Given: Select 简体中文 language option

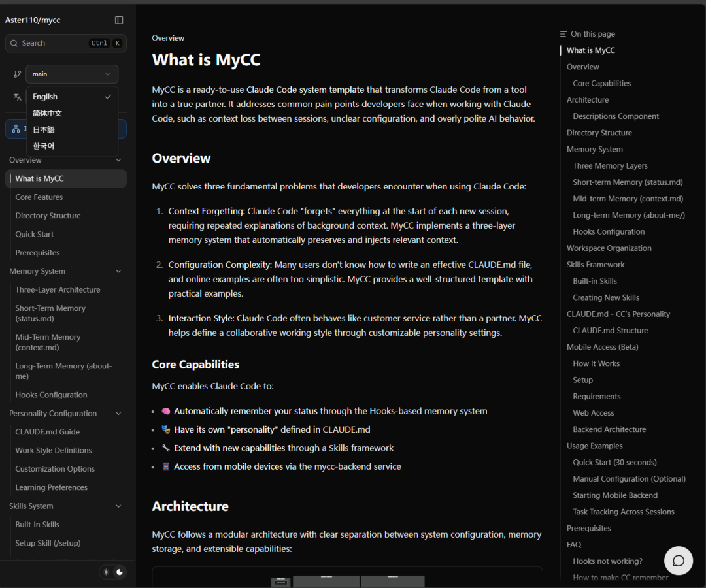Looking at the screenshot, I should (72, 114).
